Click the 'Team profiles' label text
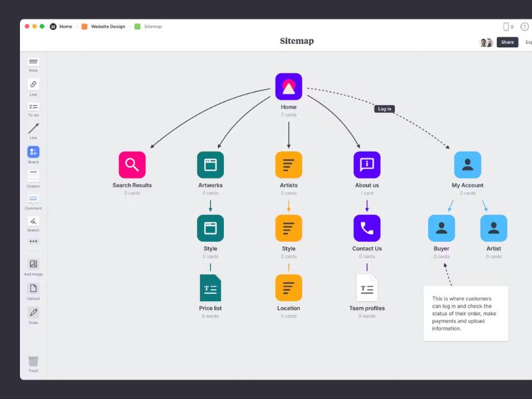532x399 pixels. pos(367,308)
